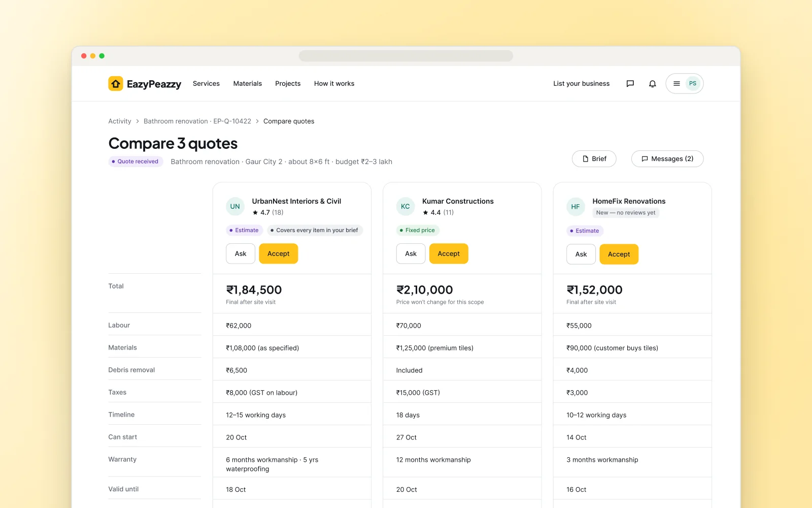Open the chat messages icon in header

pyautogui.click(x=630, y=84)
